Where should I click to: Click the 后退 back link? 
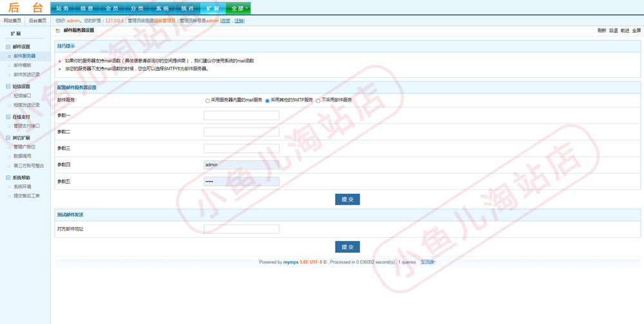613,30
